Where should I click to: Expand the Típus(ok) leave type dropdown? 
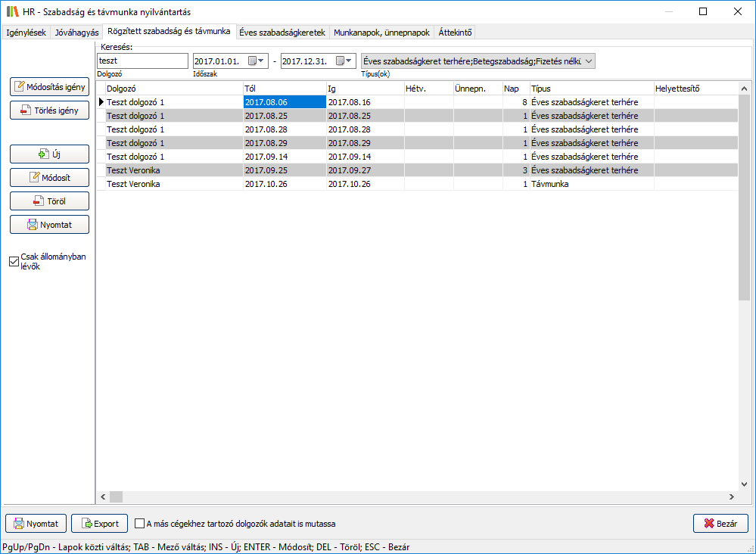[x=588, y=61]
